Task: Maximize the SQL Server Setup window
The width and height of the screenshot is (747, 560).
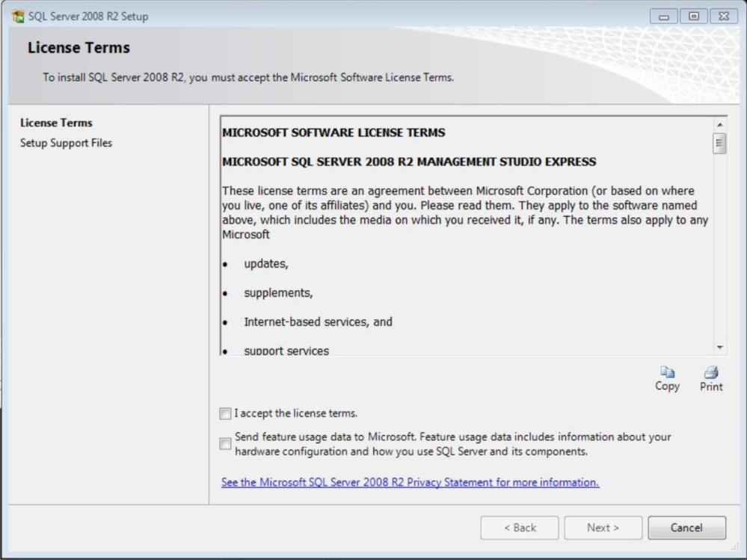Action: click(693, 16)
